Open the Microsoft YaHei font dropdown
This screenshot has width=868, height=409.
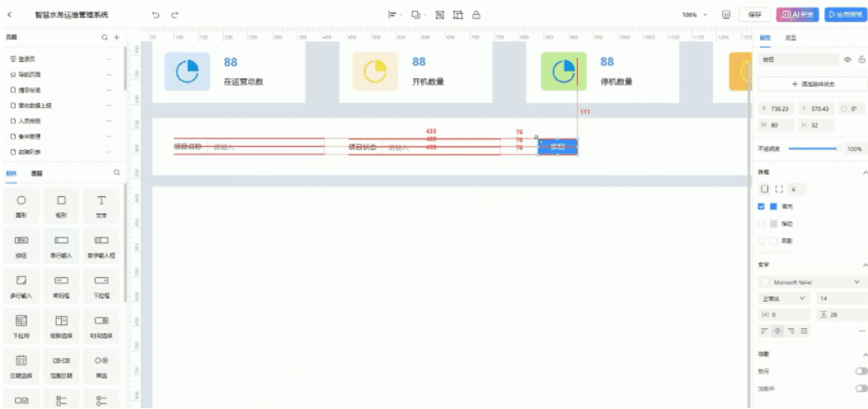[812, 282]
